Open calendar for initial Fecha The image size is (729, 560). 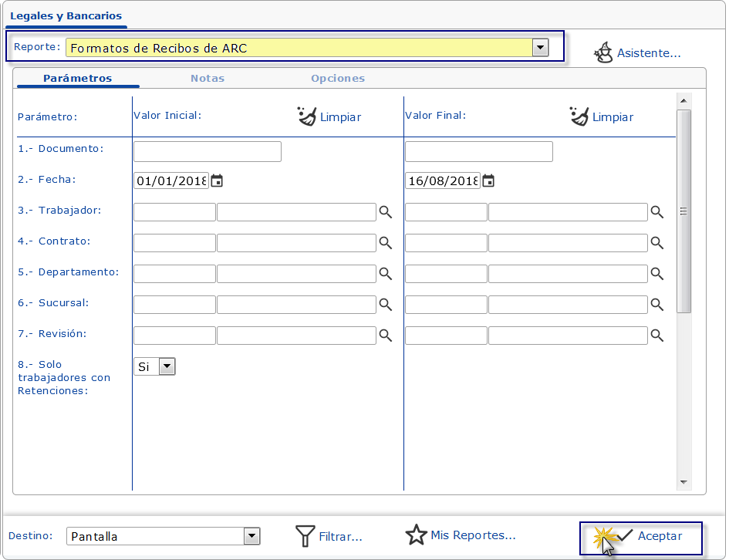pyautogui.click(x=218, y=181)
